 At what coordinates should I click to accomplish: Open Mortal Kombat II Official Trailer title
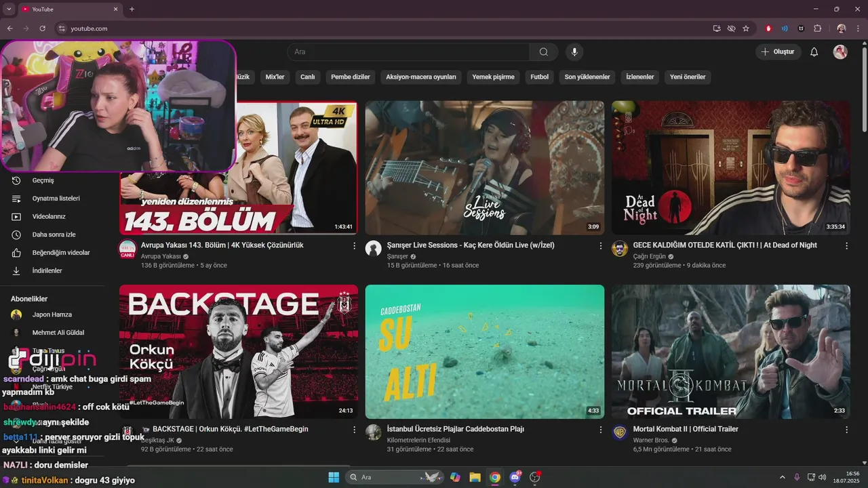[x=686, y=429]
